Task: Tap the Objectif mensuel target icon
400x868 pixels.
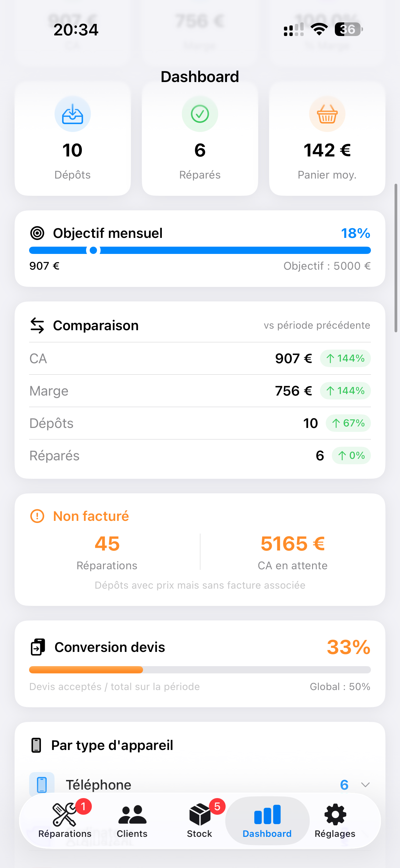Action: point(37,233)
